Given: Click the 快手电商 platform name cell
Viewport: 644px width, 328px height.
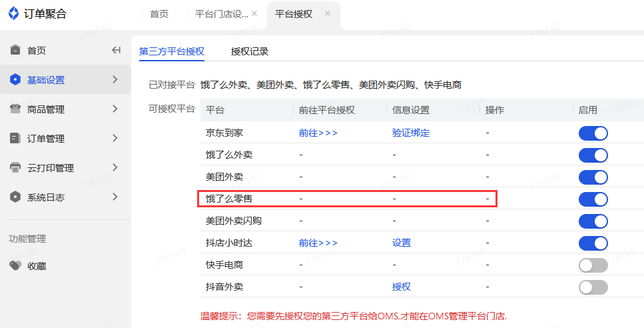Looking at the screenshot, I should pyautogui.click(x=224, y=265).
